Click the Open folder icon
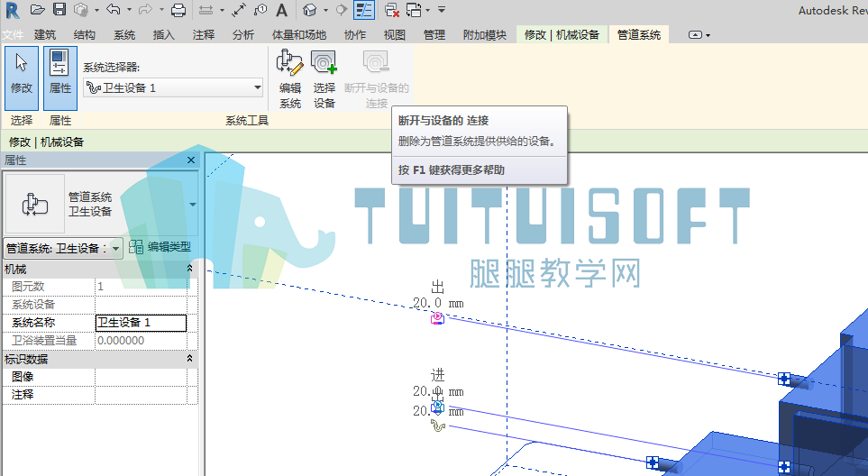Image resolution: width=868 pixels, height=476 pixels. click(x=37, y=9)
